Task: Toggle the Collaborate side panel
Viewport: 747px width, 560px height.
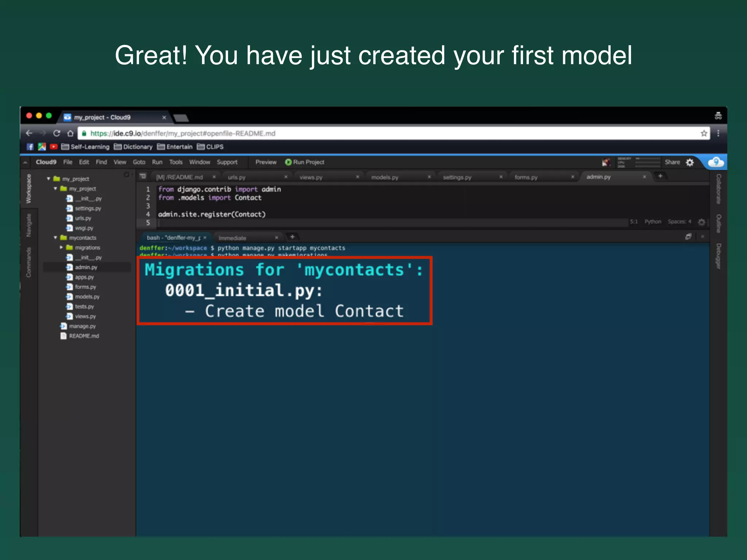Action: (x=718, y=188)
